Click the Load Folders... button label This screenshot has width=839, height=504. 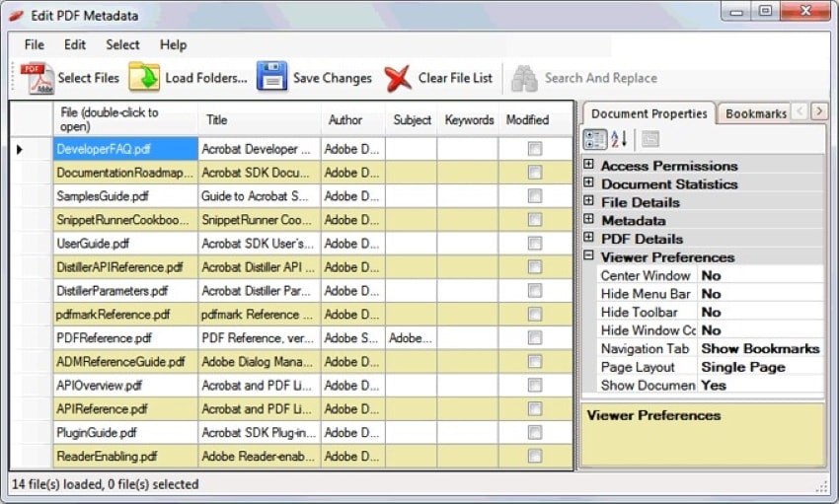pos(206,78)
